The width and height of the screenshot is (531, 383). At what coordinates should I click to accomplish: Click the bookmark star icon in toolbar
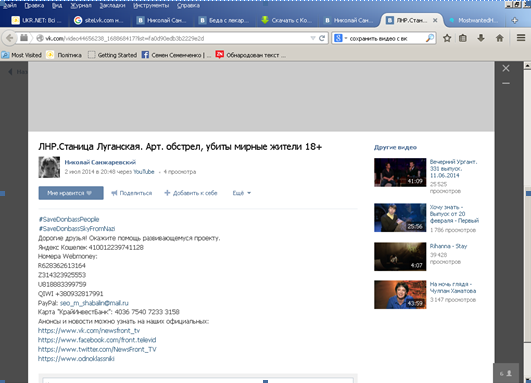(447, 38)
